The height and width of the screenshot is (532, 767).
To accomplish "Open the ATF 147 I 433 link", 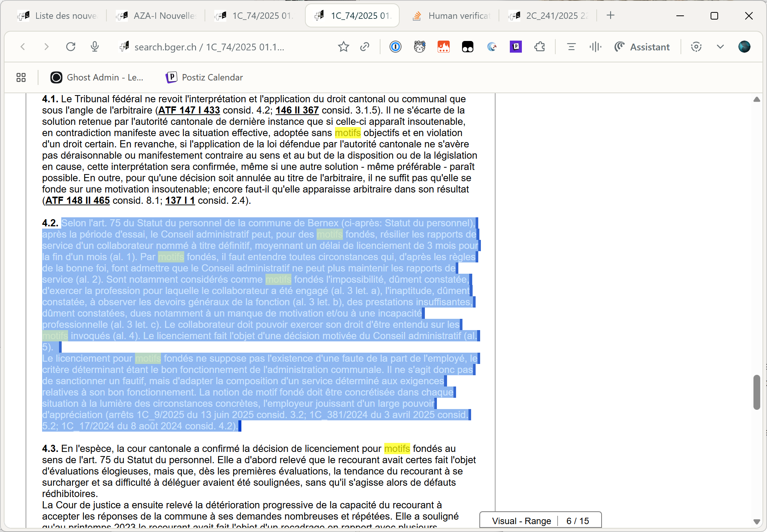I will point(189,110).
